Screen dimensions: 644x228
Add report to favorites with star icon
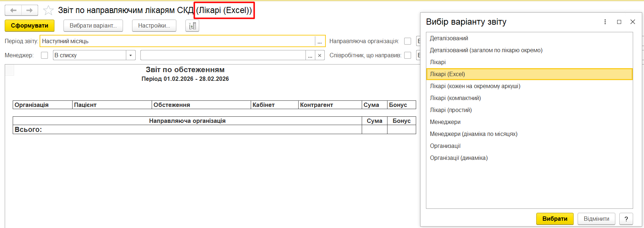pos(48,10)
